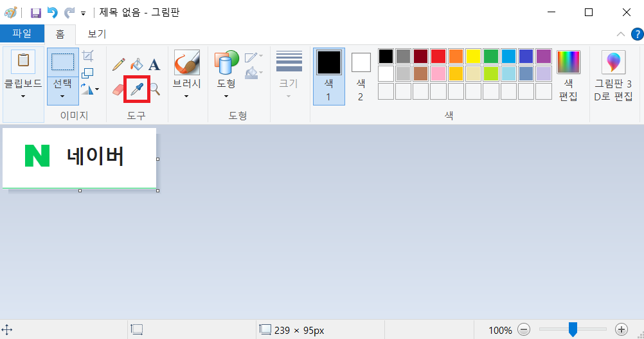This screenshot has height=339, width=644.
Task: Click the 100% zoom level text
Action: 500,330
